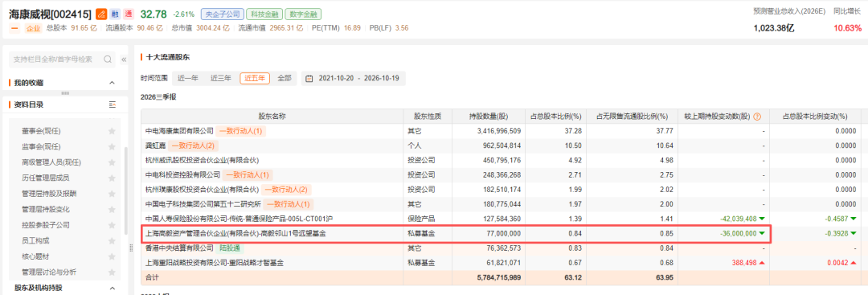Click the 合计 total row label
Screen dimensions: 868x295
[x=152, y=277]
